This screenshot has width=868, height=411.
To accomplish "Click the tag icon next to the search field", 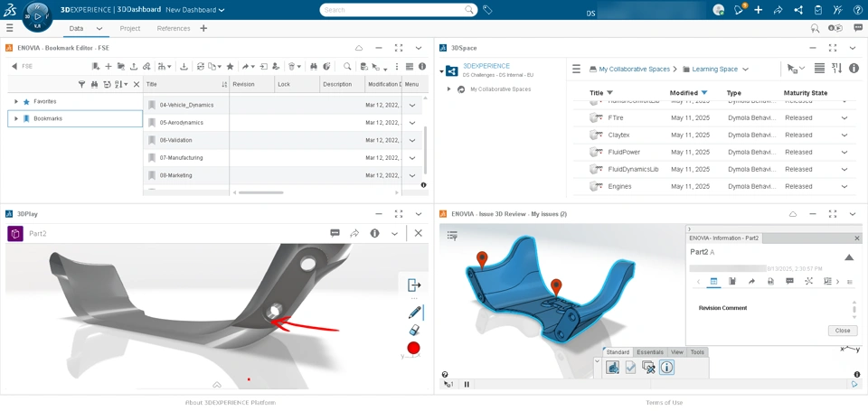I will 487,9.
